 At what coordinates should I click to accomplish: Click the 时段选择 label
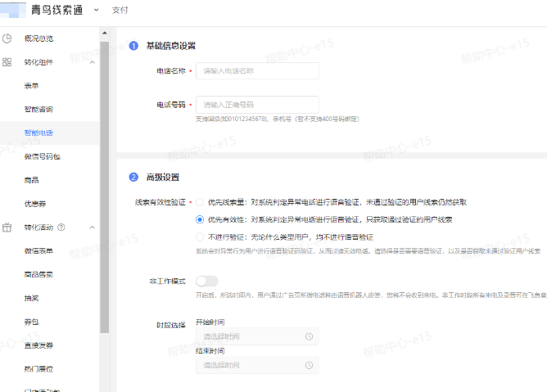[171, 326]
